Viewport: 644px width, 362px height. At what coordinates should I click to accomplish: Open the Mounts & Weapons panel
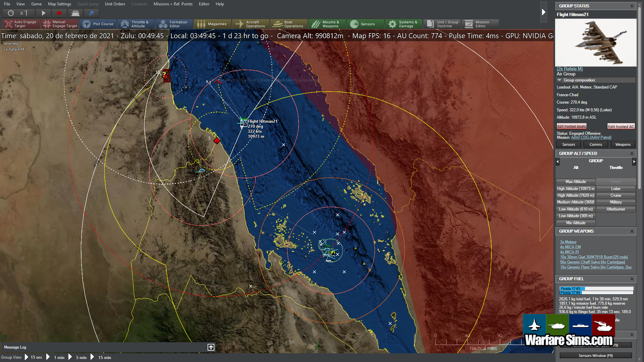327,24
